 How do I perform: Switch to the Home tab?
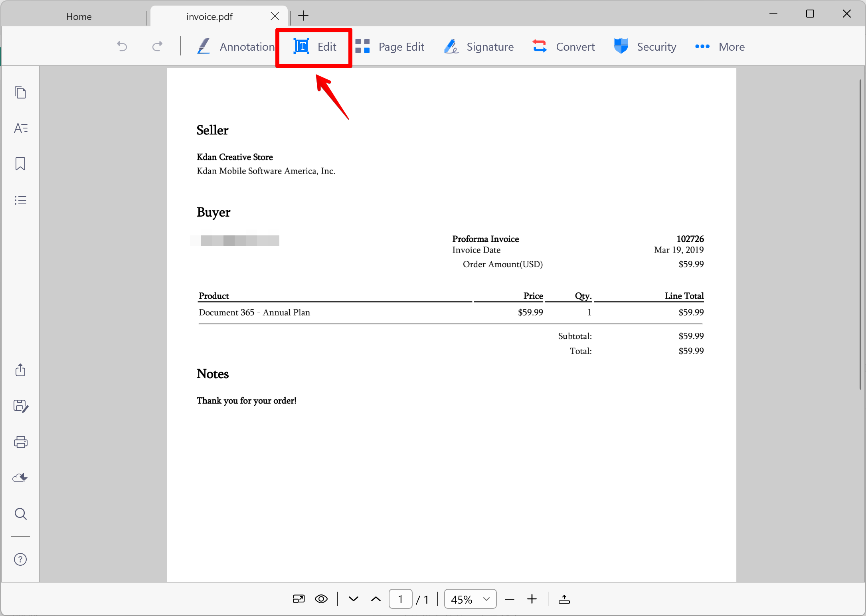[79, 16]
